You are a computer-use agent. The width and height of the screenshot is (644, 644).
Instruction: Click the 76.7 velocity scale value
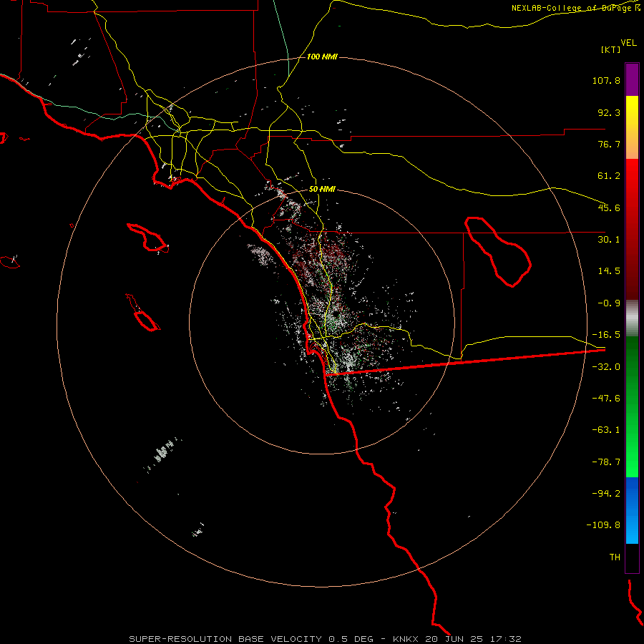tap(609, 144)
